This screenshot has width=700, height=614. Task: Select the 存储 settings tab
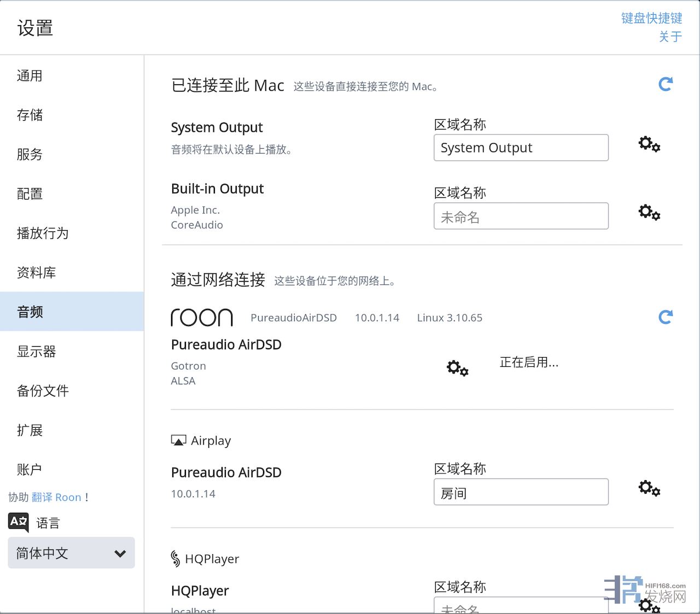(30, 115)
